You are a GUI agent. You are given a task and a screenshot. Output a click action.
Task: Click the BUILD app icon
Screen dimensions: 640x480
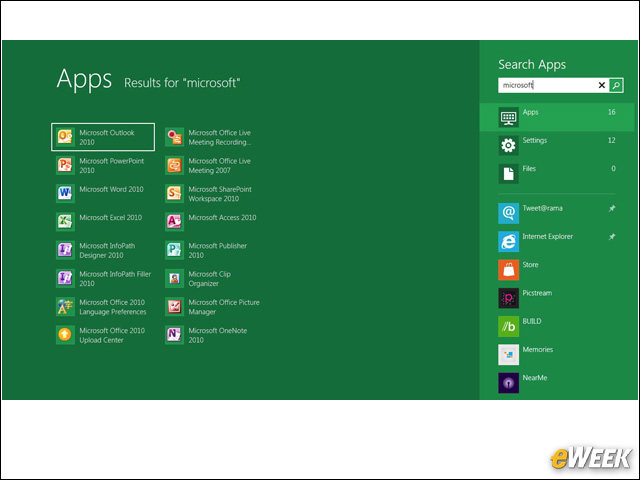click(x=508, y=326)
